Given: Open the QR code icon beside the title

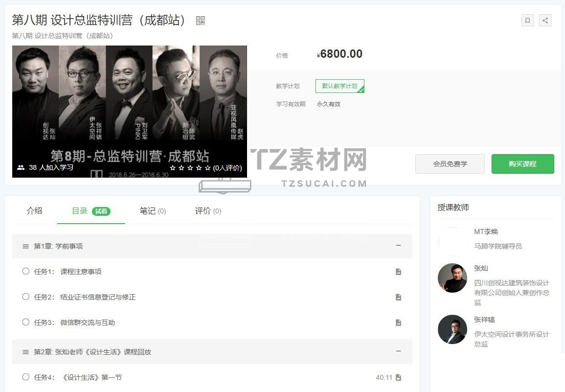Looking at the screenshot, I should [x=201, y=21].
